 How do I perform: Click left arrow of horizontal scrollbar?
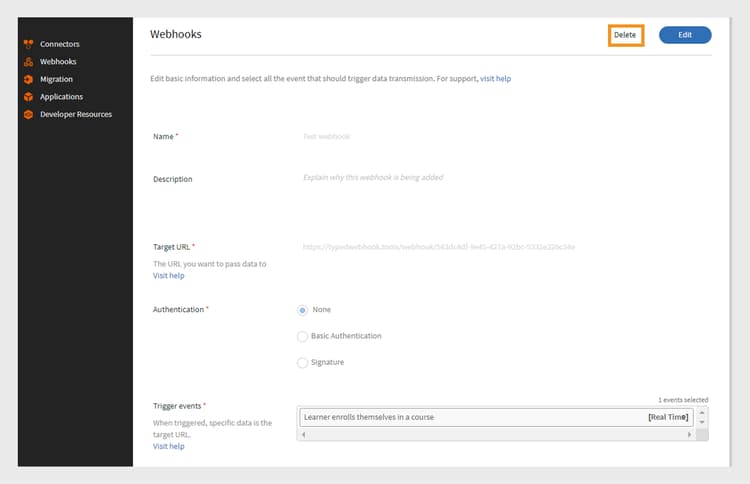(302, 435)
